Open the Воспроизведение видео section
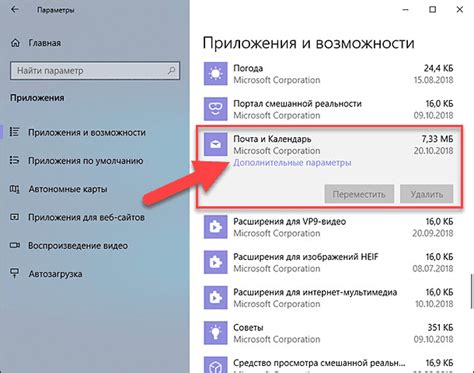The width and height of the screenshot is (474, 373). click(77, 246)
